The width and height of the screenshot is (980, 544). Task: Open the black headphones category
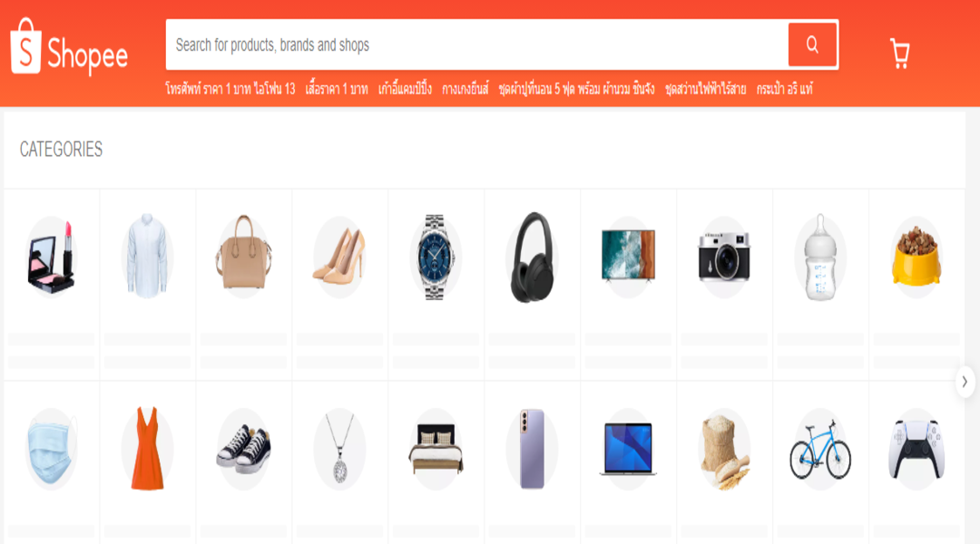[532, 257]
